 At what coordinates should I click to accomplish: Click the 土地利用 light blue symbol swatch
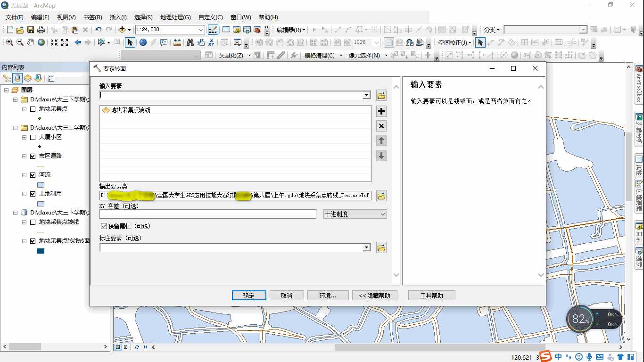pos(41,204)
